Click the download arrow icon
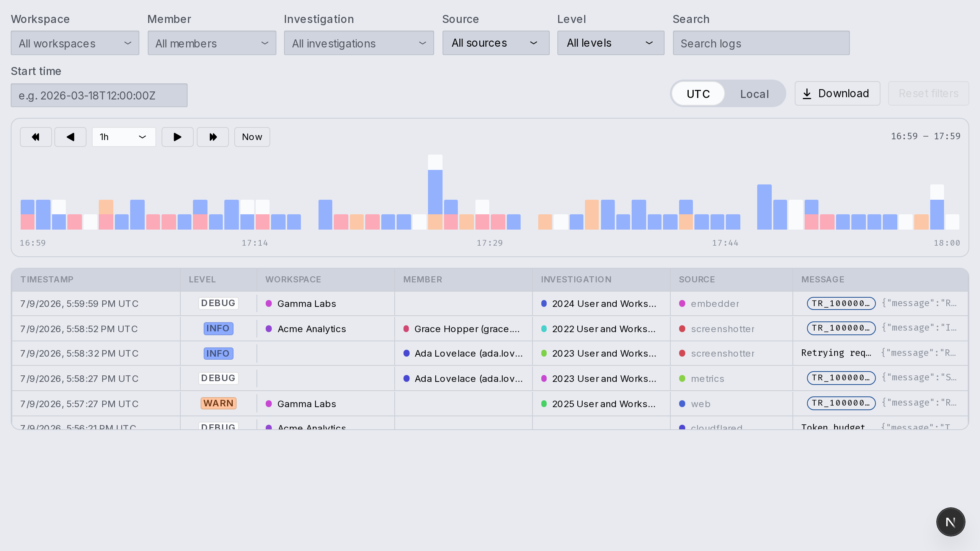This screenshot has width=980, height=551. click(807, 94)
